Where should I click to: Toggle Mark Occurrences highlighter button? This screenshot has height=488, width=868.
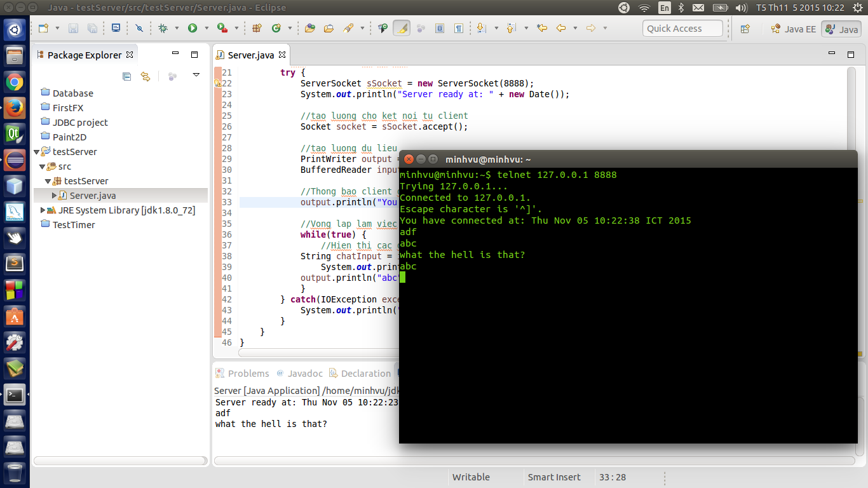(401, 29)
